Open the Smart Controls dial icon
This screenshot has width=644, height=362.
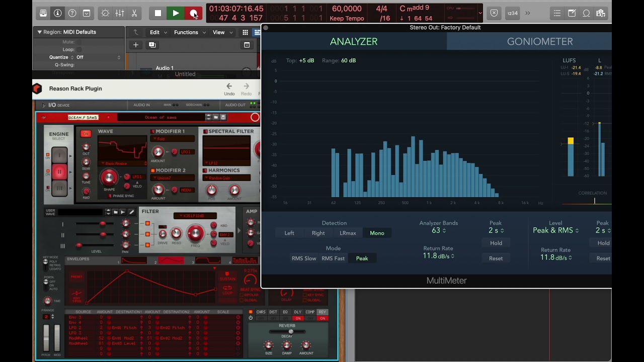105,13
